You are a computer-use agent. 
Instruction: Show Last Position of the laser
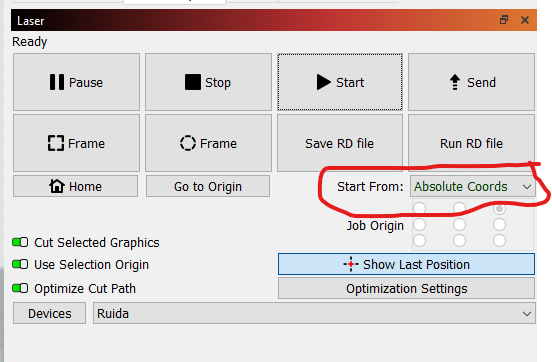coord(406,264)
